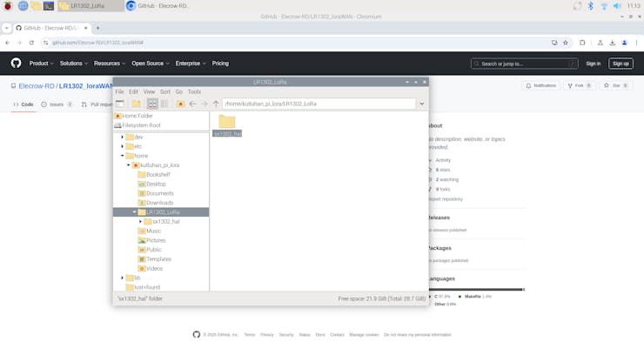
Task: Open the path history dropdown arrow
Action: [x=422, y=104]
